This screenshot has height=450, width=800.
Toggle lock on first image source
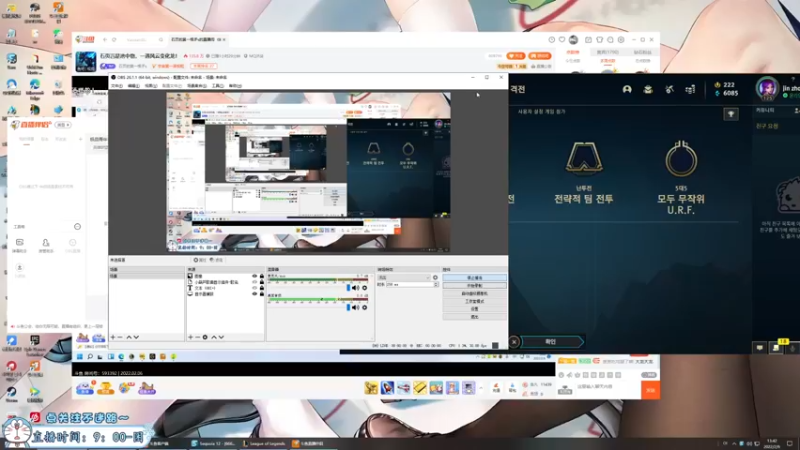pyautogui.click(x=262, y=276)
